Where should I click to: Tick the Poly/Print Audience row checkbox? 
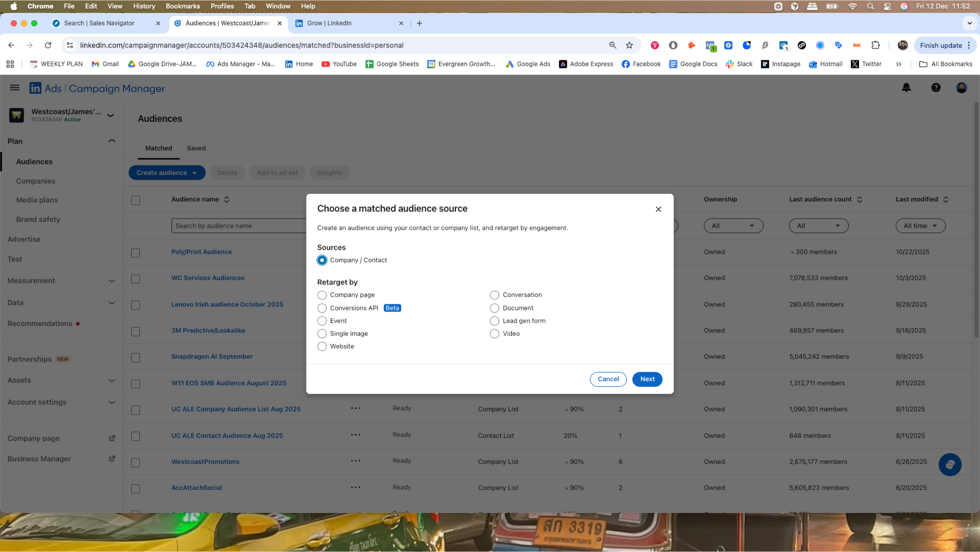(x=135, y=253)
